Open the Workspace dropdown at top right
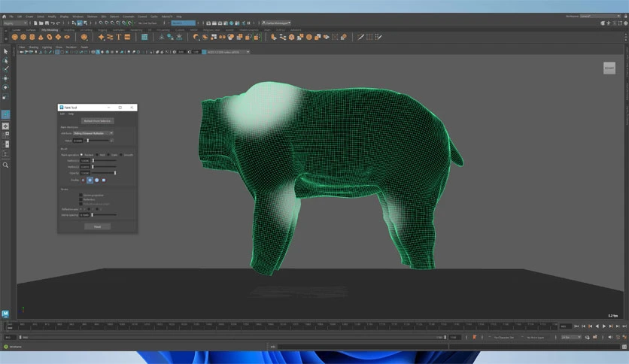The width and height of the screenshot is (629, 364). [x=600, y=16]
